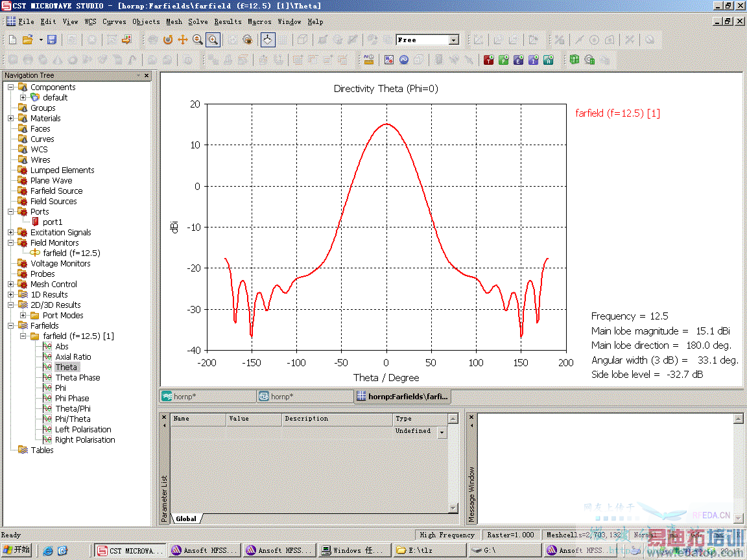Collapse the Farfields folder in tree
The width and height of the screenshot is (747, 560).
coord(11,326)
